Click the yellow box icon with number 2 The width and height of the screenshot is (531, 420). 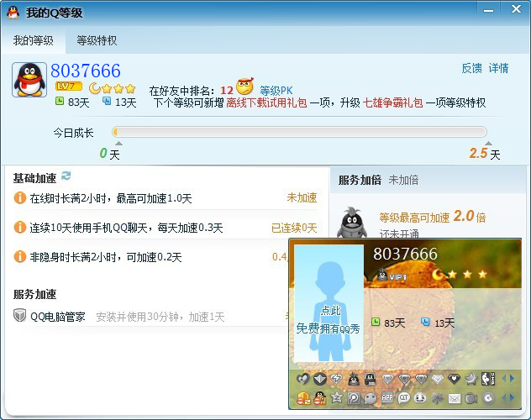303,398
